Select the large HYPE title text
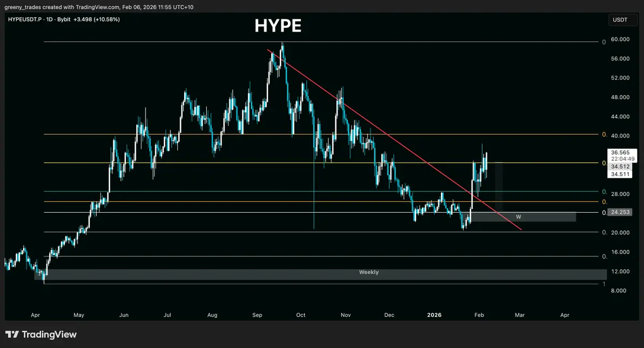This screenshot has height=348, width=644. point(278,26)
